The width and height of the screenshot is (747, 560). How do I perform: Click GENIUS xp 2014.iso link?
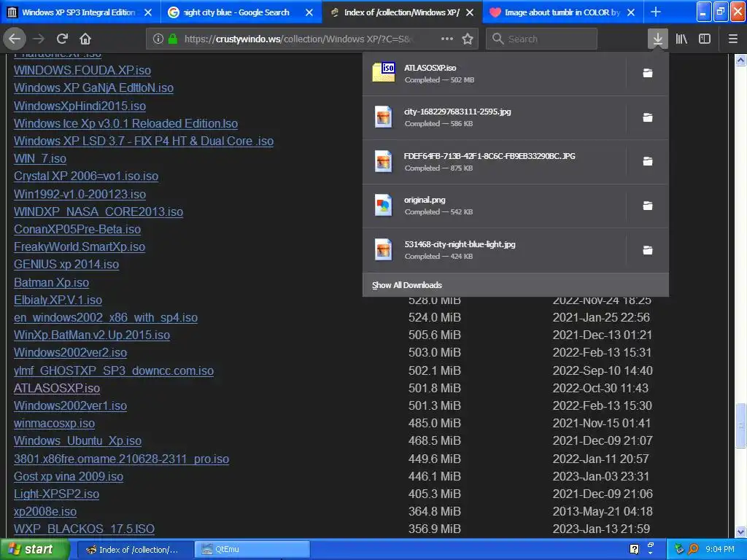[x=66, y=264]
